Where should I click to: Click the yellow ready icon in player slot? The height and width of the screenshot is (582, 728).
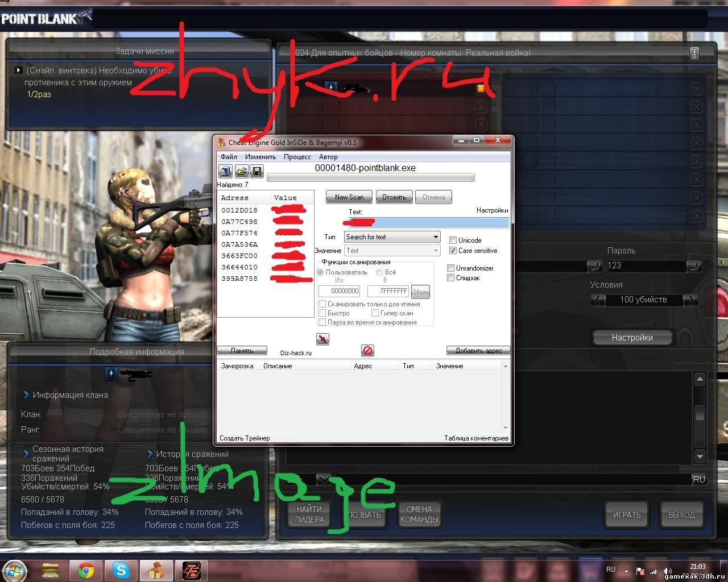[x=481, y=89]
